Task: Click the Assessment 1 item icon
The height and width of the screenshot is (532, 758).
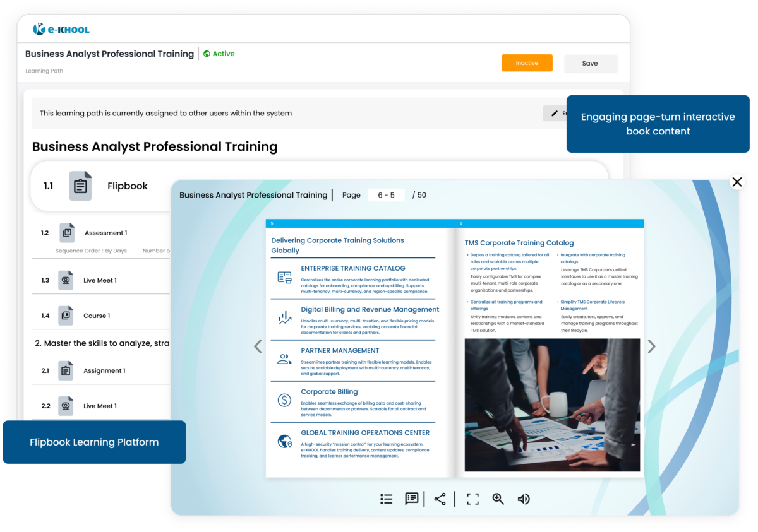Action: (x=67, y=233)
